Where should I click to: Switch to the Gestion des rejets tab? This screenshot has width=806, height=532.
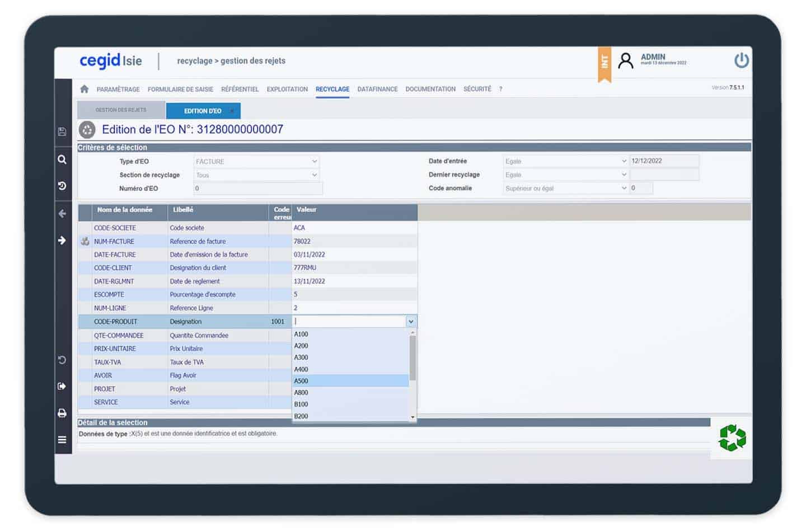tap(121, 110)
